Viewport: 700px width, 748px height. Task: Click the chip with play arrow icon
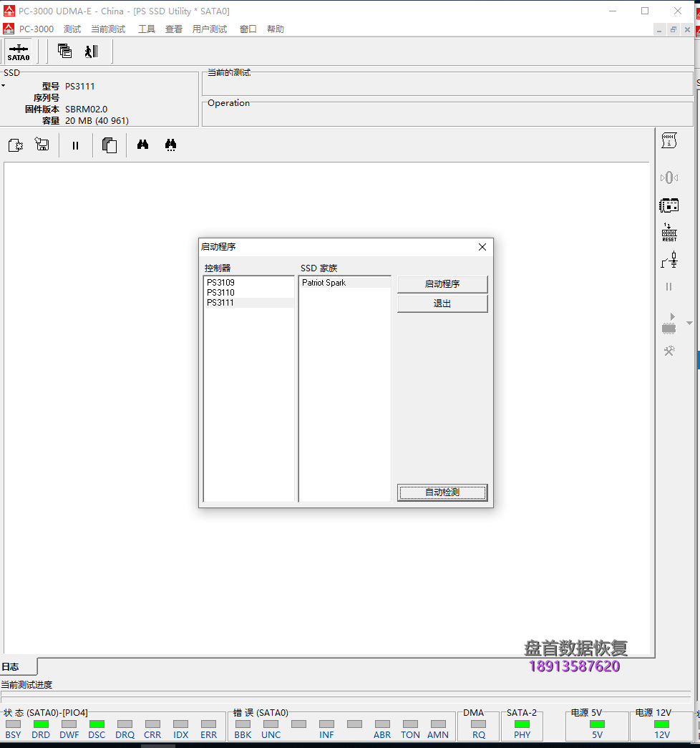pos(669,323)
